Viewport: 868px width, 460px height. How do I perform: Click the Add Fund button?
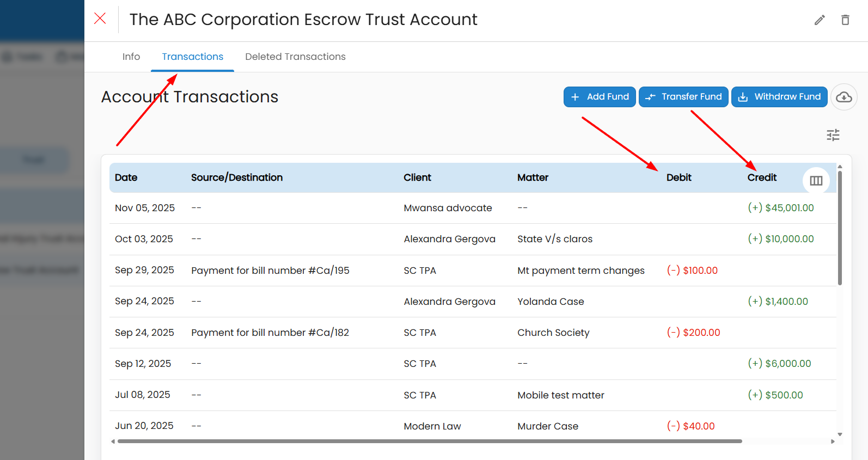599,97
